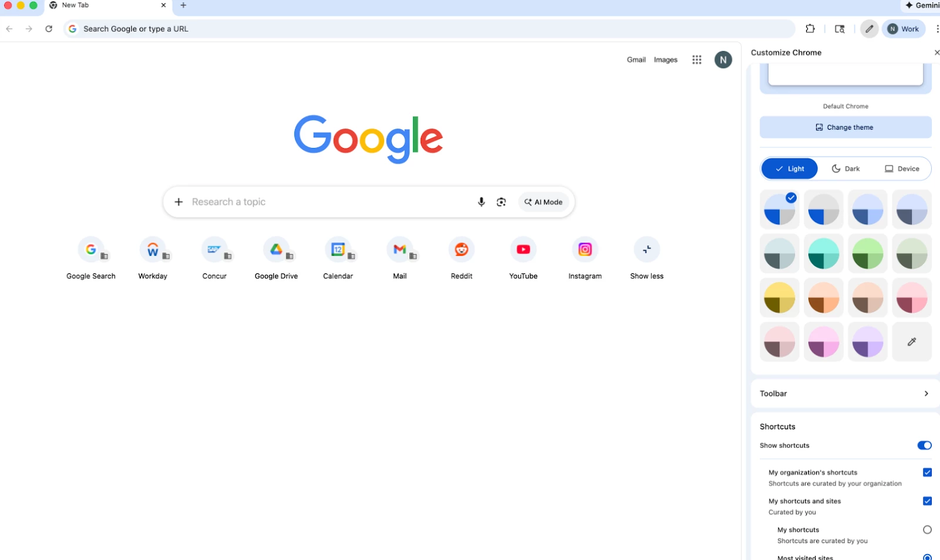The image size is (940, 560).
Task: Close the New Tab tab
Action: pyautogui.click(x=163, y=5)
